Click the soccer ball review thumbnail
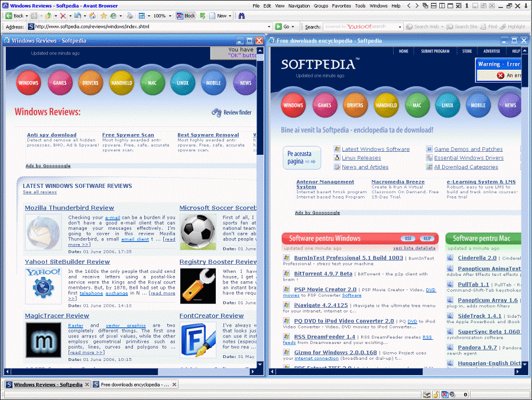Viewport: 532px width, 400px height. click(x=198, y=232)
